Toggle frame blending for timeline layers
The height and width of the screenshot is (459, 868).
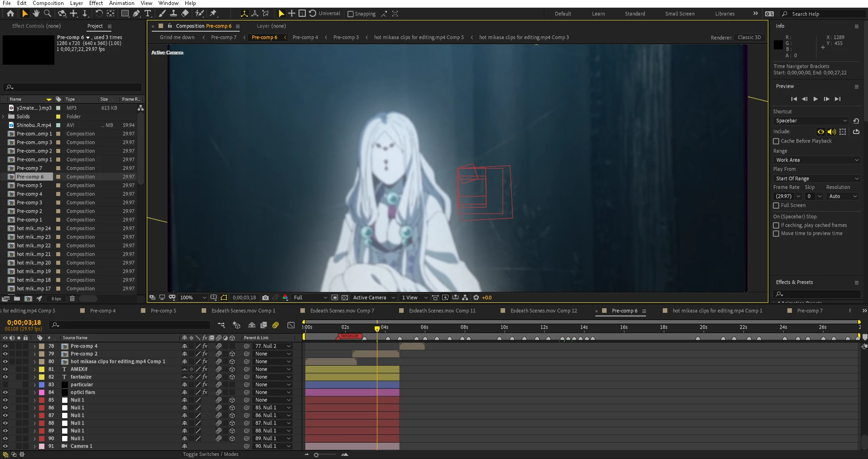[x=264, y=325]
